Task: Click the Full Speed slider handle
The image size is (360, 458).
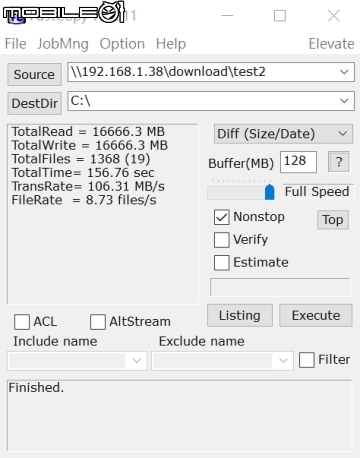Action: point(269,192)
